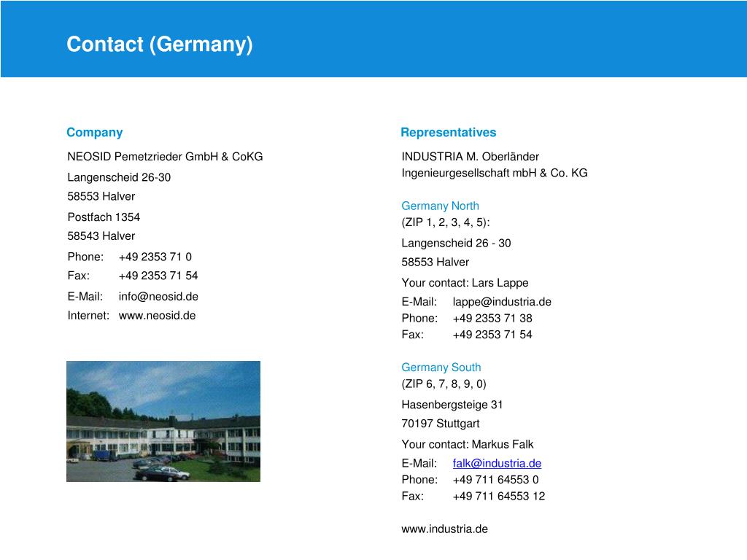Select the Contact (Germany) page title
This screenshot has width=747, height=560.
coord(160,44)
